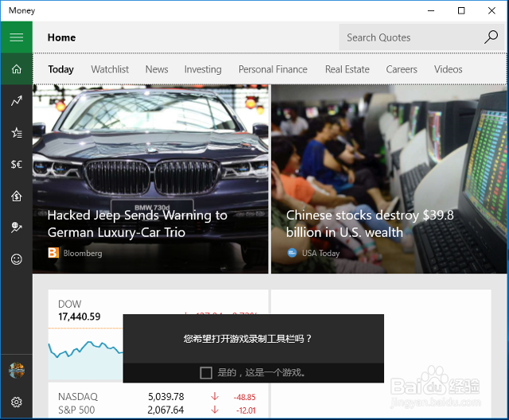Open the Careers tab

402,69
